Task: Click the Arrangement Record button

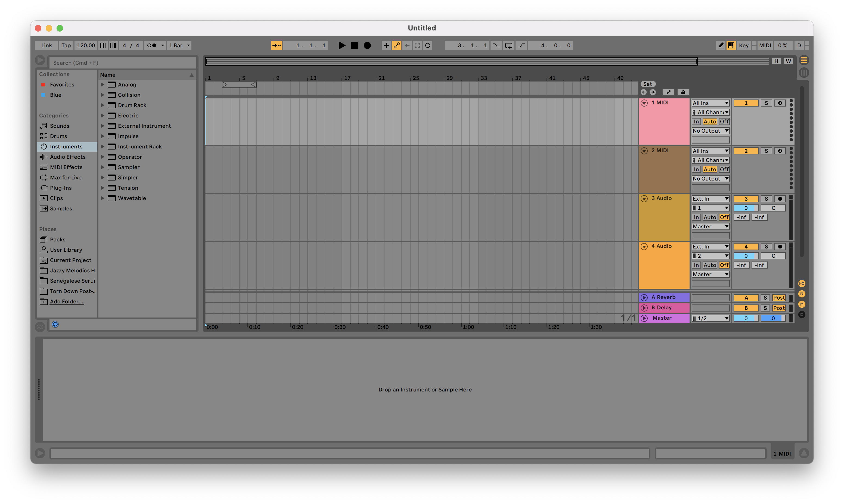Action: (367, 45)
